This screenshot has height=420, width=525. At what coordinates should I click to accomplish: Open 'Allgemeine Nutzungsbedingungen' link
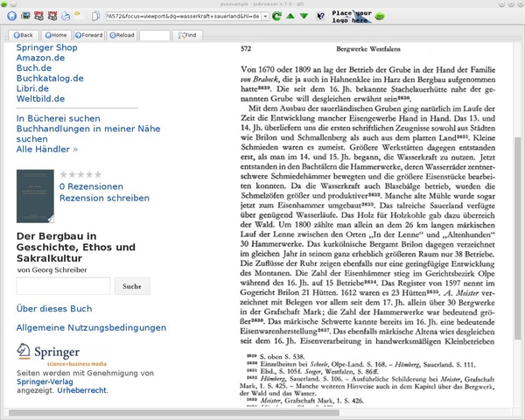click(x=91, y=327)
